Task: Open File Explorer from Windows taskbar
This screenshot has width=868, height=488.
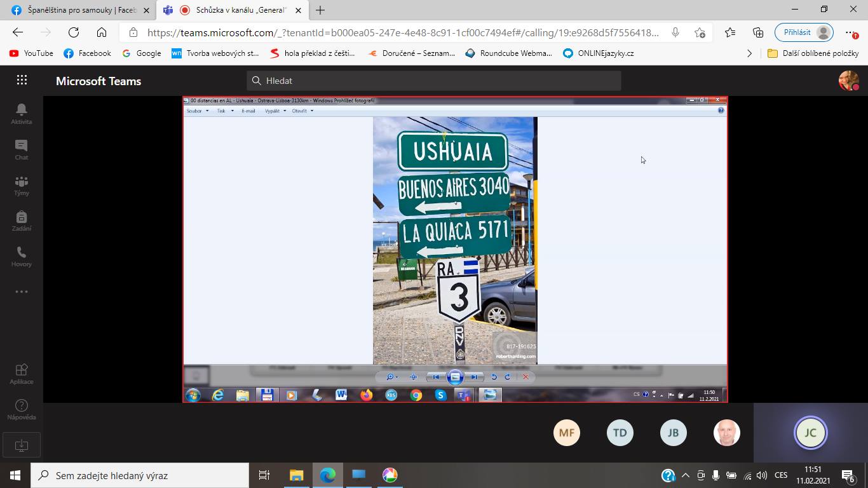Action: (x=297, y=475)
